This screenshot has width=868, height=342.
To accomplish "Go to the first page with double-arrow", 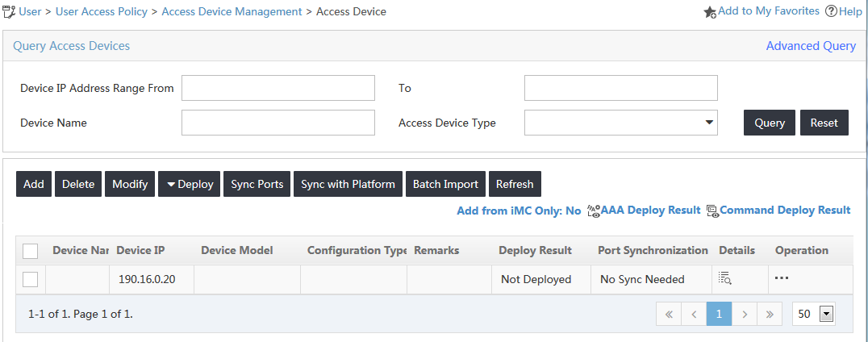I will pos(669,314).
